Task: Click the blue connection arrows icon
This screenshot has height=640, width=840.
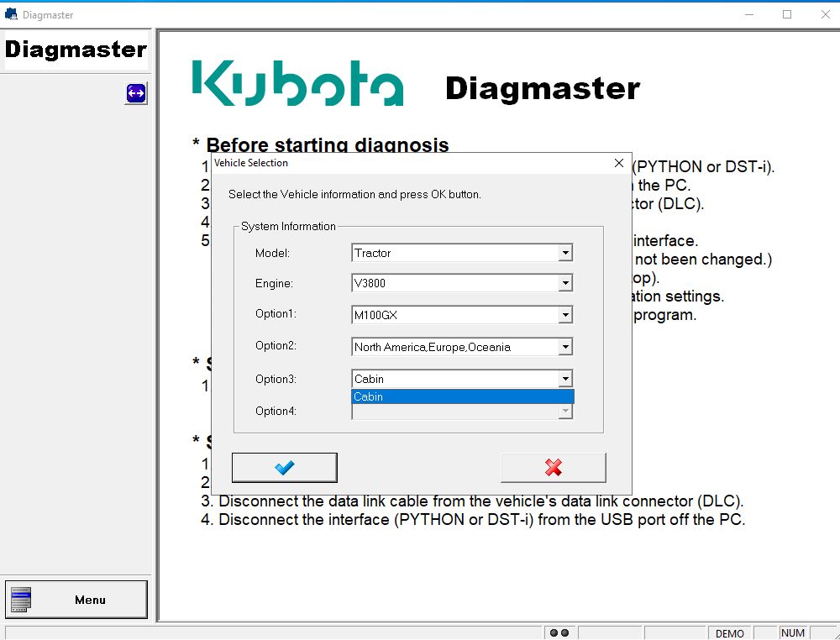Action: tap(136, 94)
